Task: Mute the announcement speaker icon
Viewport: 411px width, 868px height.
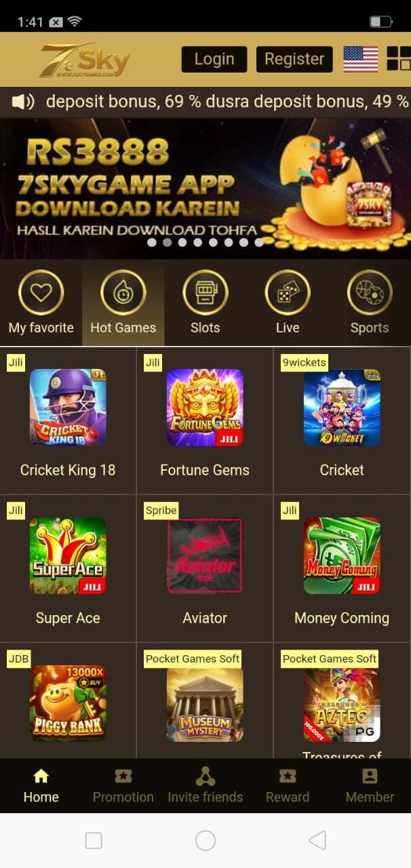Action: point(22,102)
